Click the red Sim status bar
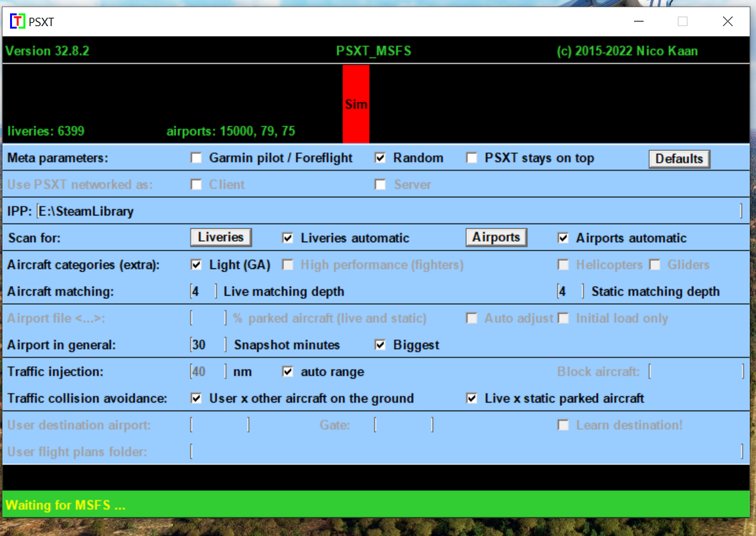756x536 pixels. coord(356,105)
